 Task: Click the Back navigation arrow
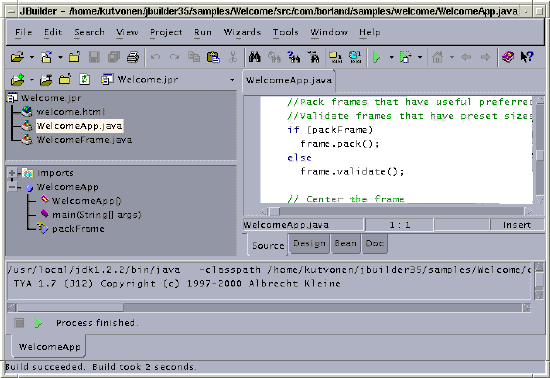point(466,57)
